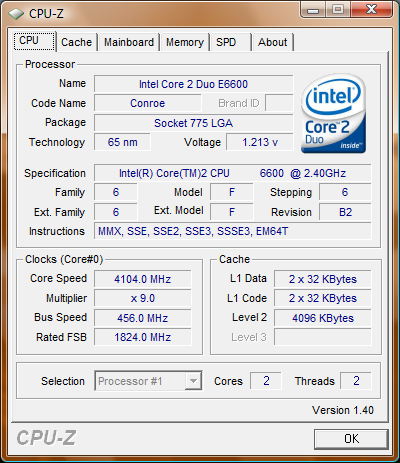Screen dimensions: 400x463
Task: Click the Threads count field
Action: (356, 381)
